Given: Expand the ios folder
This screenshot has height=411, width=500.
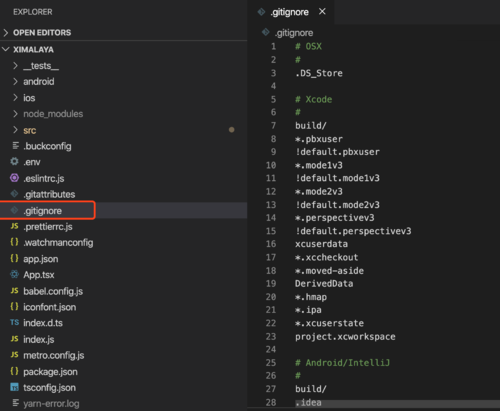Looking at the screenshot, I should click(x=15, y=98).
